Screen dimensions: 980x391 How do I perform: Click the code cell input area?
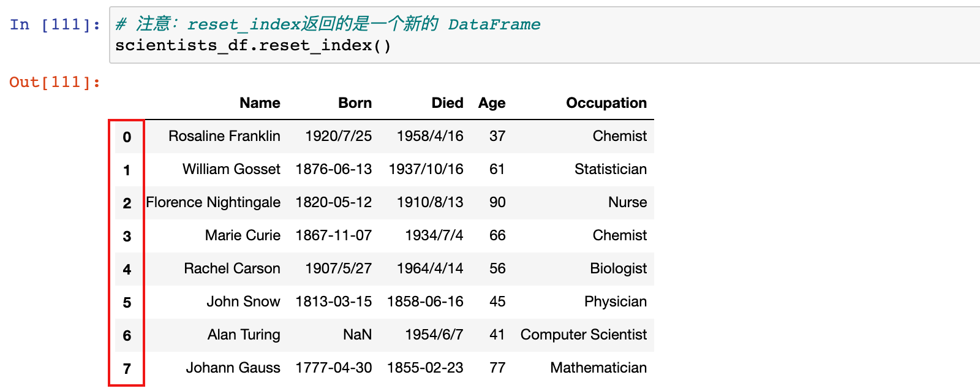[x=545, y=35]
